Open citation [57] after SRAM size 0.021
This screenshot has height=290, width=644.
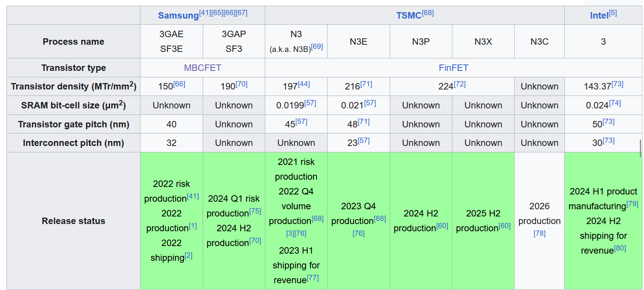(370, 103)
